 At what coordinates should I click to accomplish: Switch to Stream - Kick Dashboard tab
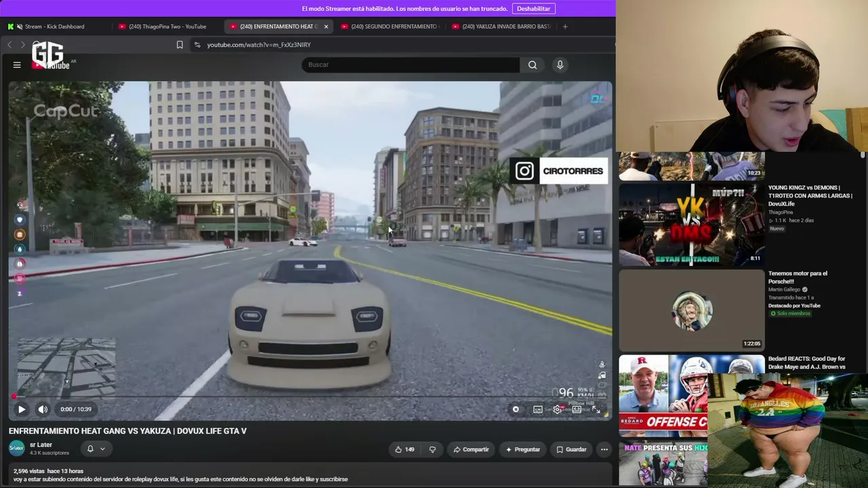tap(55, 26)
